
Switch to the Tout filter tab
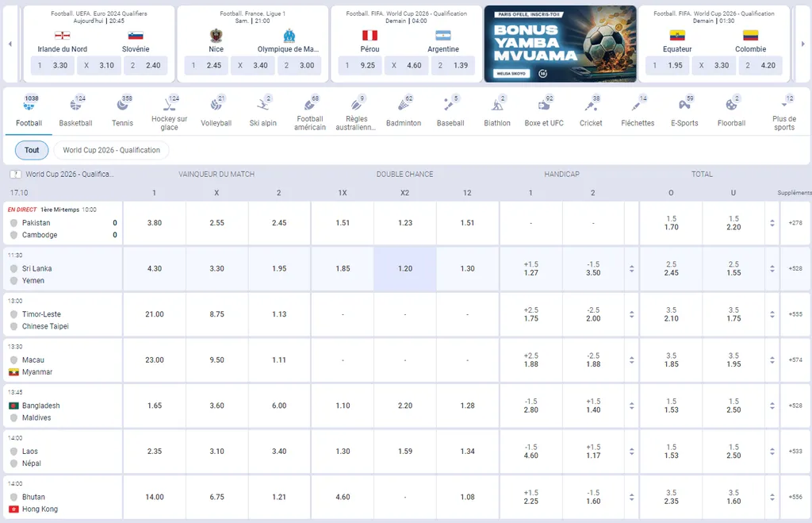(32, 150)
